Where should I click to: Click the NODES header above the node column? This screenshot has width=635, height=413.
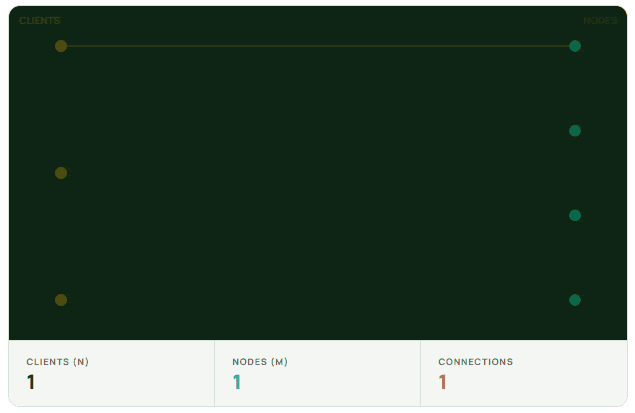(x=600, y=21)
